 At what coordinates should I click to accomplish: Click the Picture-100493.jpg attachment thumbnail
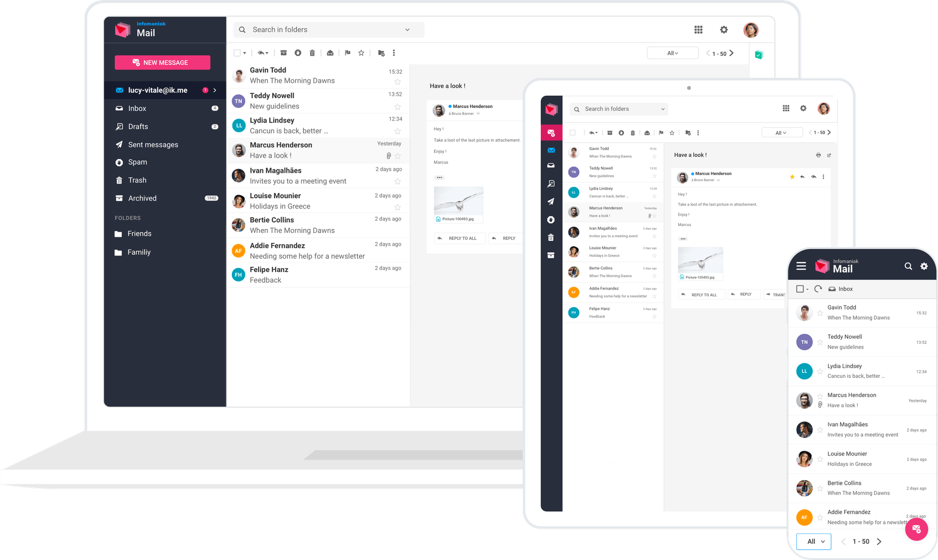click(458, 202)
